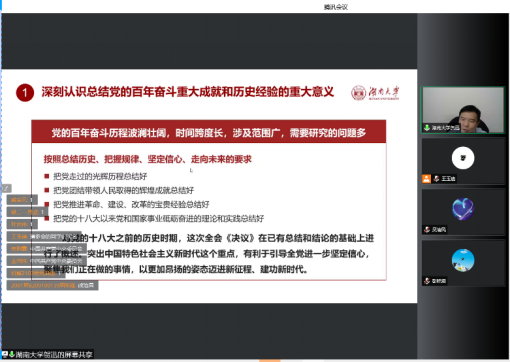Open the white circular avatar of 王玉迪
Screen dimensions: 510x362
pyautogui.click(x=463, y=158)
